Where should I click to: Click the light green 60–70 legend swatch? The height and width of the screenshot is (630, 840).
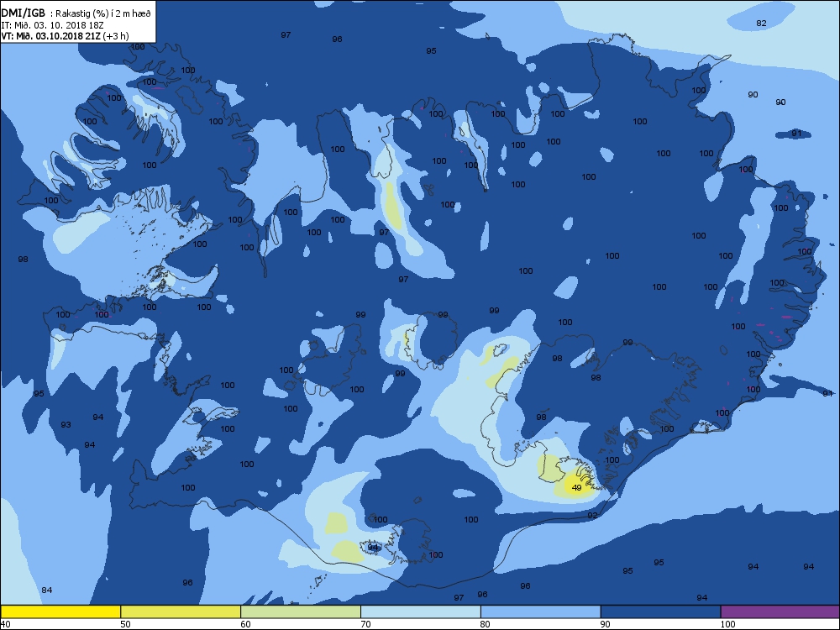(301, 612)
